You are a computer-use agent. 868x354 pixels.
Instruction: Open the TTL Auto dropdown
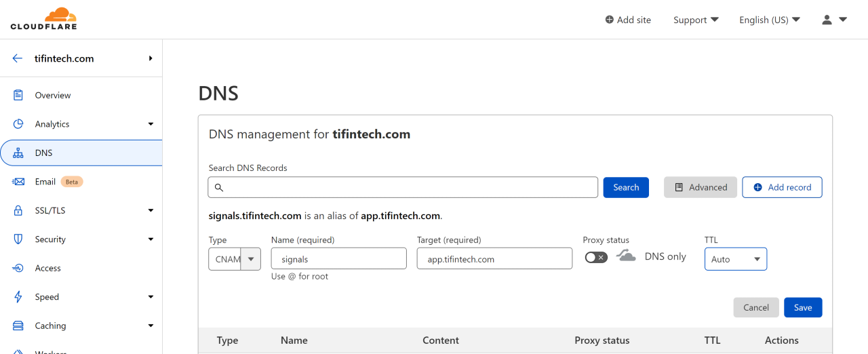coord(736,259)
